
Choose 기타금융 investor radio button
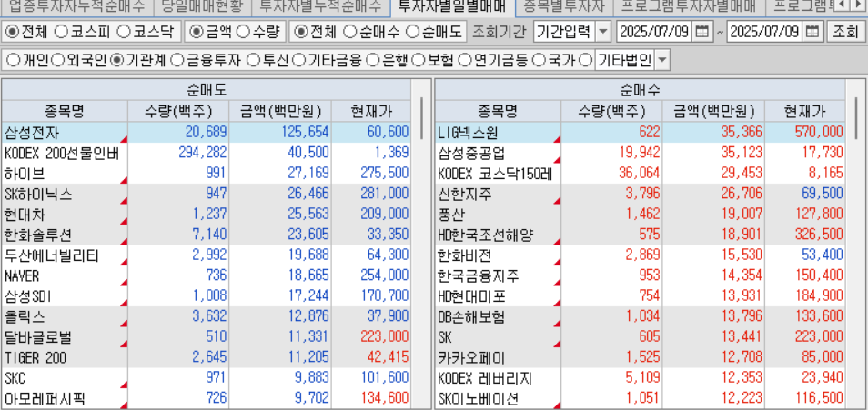[x=298, y=60]
